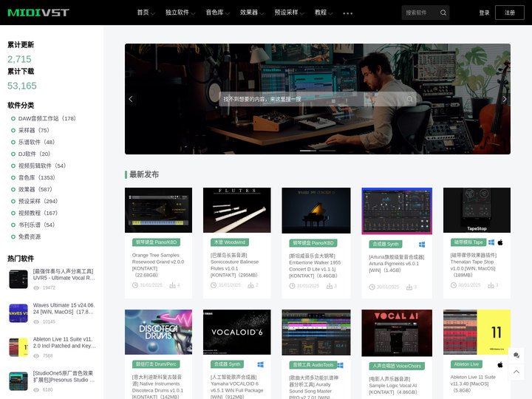Open DAW音频工作站 (178) category
532x399 pixels.
point(47,118)
